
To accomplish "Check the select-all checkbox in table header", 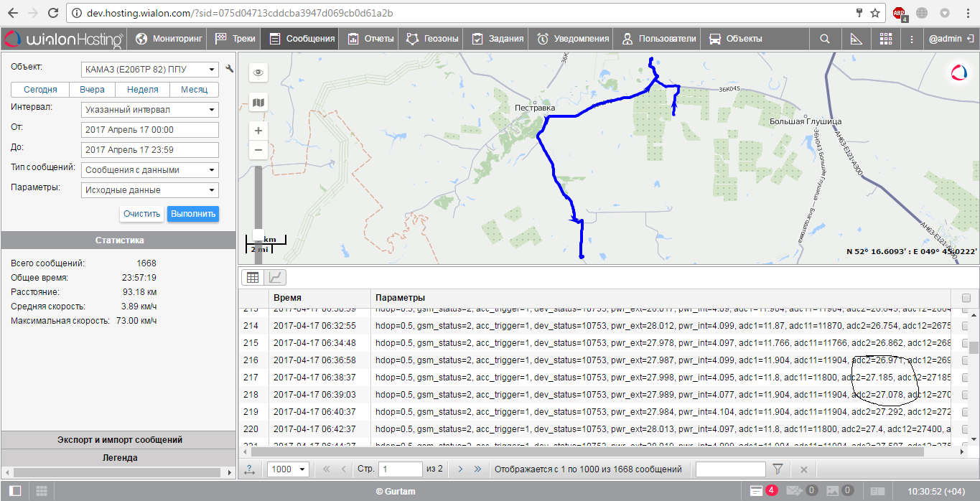I will click(x=966, y=298).
